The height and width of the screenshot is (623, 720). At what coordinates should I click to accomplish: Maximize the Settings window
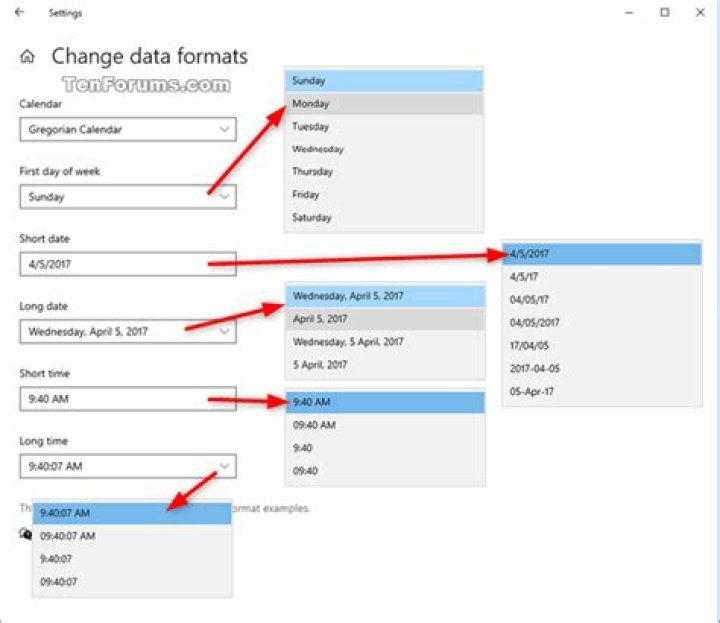(664, 13)
